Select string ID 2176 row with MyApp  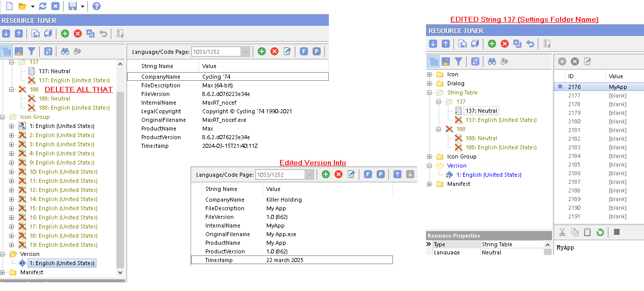click(598, 87)
